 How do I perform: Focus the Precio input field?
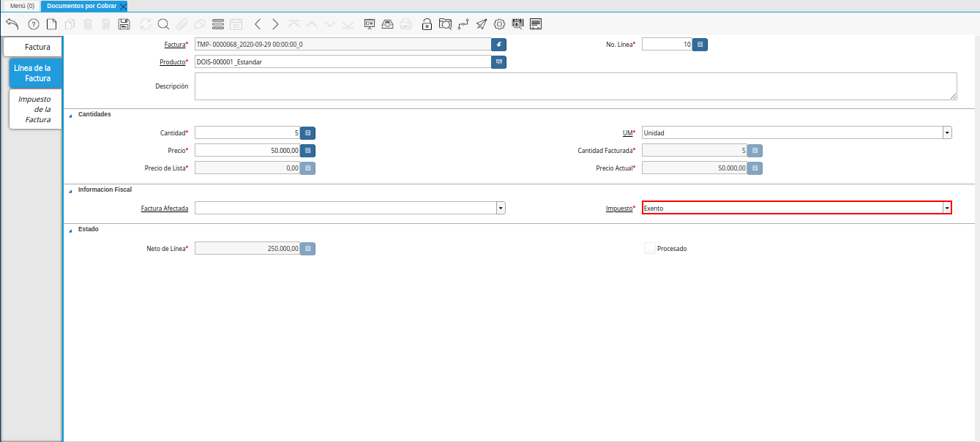[247, 151]
